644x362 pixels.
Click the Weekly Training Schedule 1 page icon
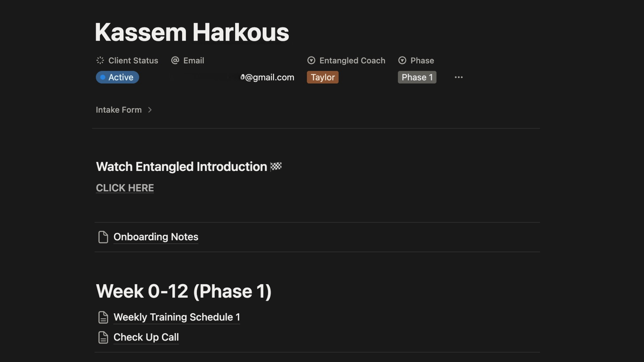click(x=103, y=317)
